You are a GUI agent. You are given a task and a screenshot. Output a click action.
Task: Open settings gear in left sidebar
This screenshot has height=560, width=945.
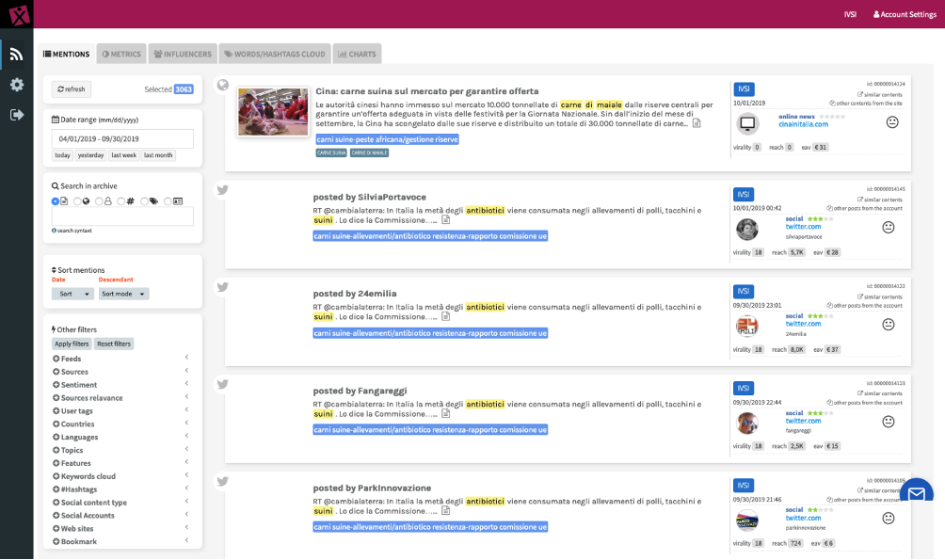click(16, 85)
